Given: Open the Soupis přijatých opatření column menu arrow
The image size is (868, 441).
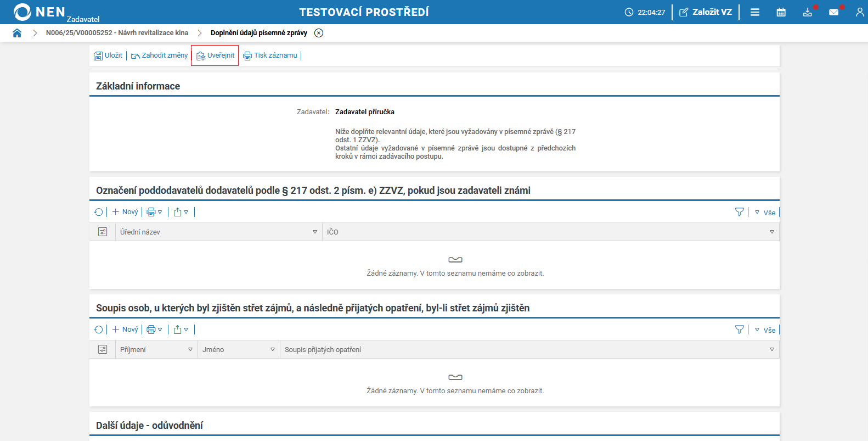Looking at the screenshot, I should [772, 349].
